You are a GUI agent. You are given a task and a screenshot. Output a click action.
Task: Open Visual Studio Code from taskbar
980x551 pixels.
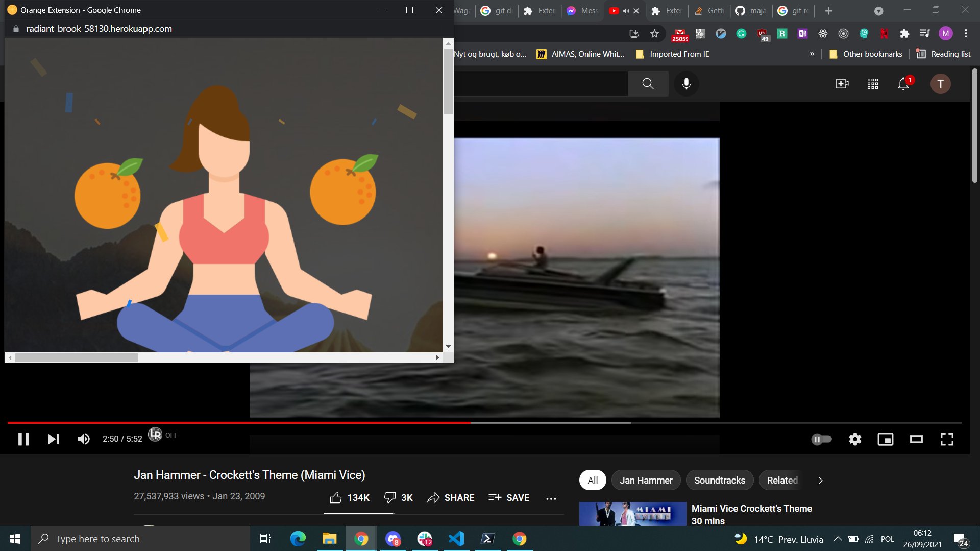click(456, 539)
